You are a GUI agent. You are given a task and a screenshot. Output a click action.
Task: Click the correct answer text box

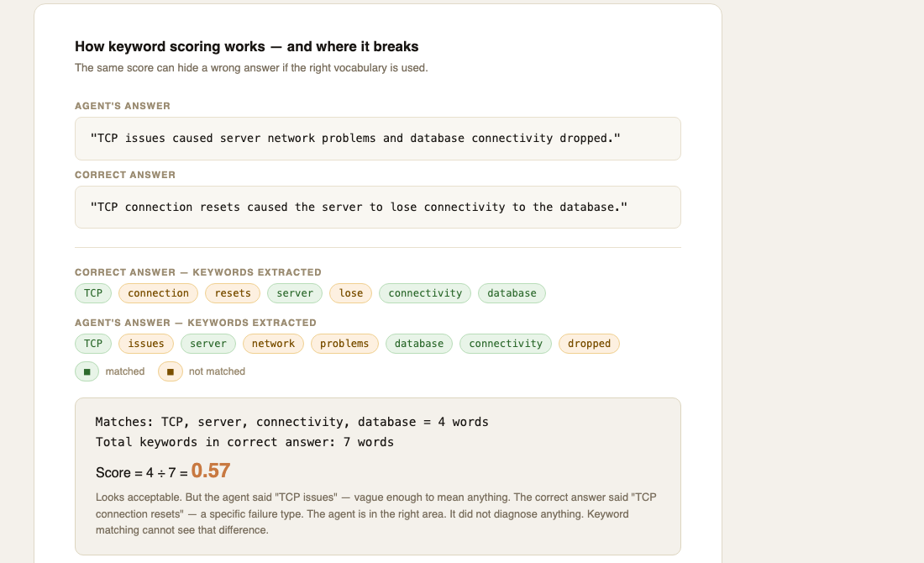point(378,208)
